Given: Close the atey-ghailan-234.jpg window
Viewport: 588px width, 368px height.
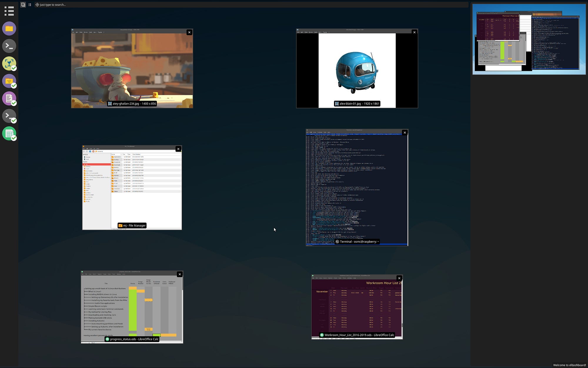Looking at the screenshot, I should [x=189, y=32].
